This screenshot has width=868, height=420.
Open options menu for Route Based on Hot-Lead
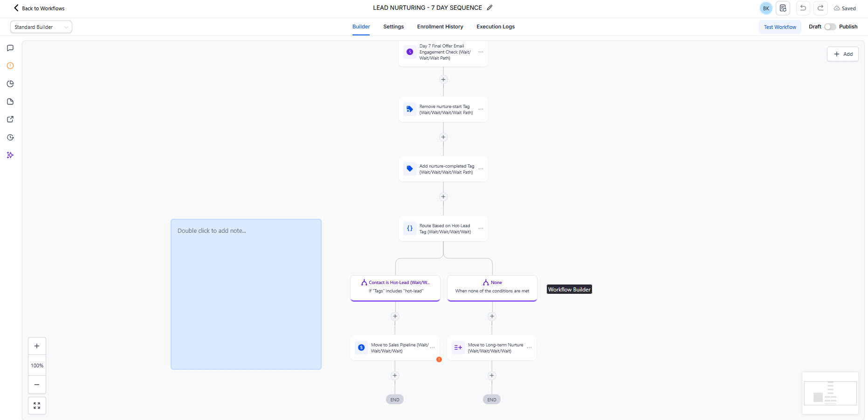click(481, 229)
